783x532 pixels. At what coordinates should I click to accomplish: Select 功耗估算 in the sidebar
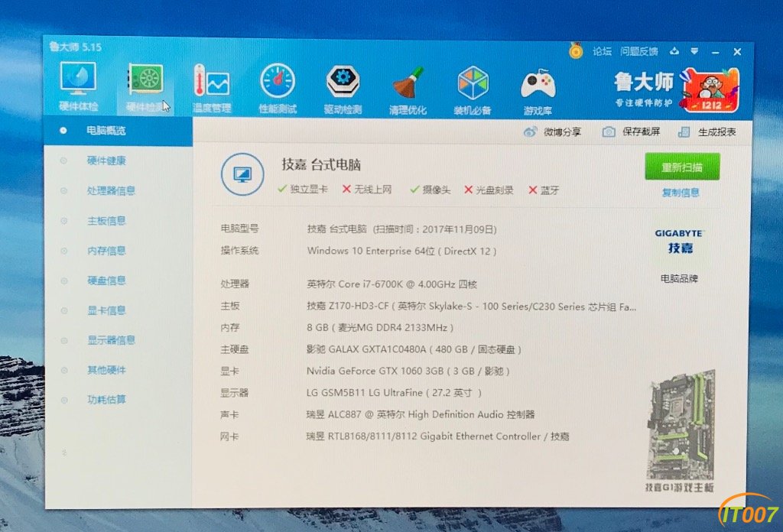[x=106, y=399]
